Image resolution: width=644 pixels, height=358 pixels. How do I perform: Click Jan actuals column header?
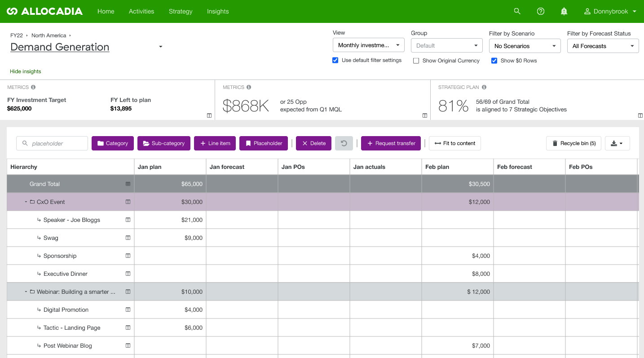click(x=386, y=167)
